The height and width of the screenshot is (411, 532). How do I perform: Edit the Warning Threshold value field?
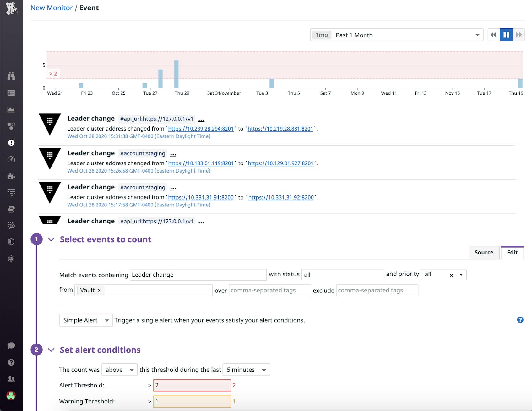[192, 401]
